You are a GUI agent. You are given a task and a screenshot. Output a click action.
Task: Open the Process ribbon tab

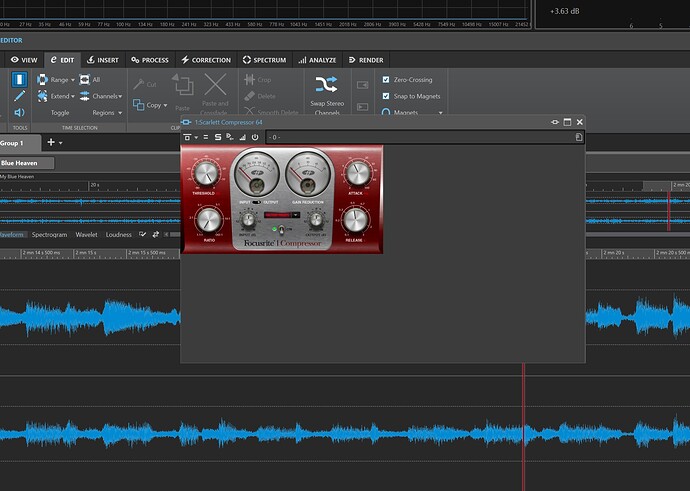pyautogui.click(x=148, y=60)
